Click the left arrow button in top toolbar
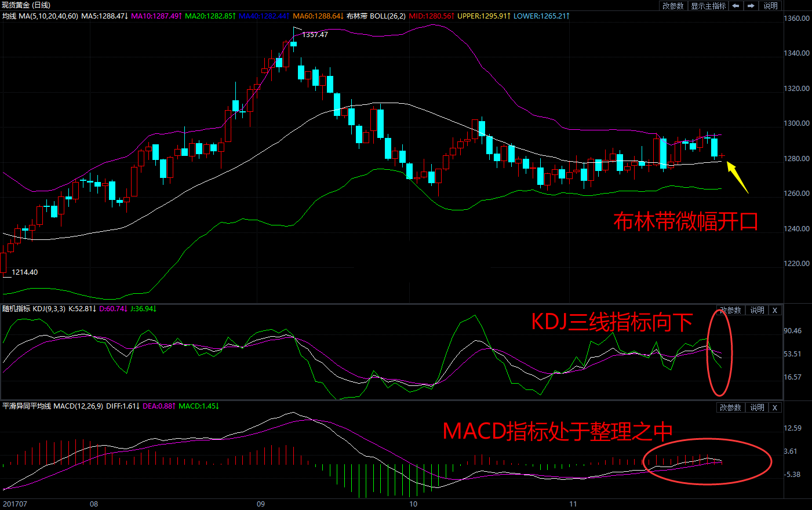The width and height of the screenshot is (812, 510). (735, 6)
